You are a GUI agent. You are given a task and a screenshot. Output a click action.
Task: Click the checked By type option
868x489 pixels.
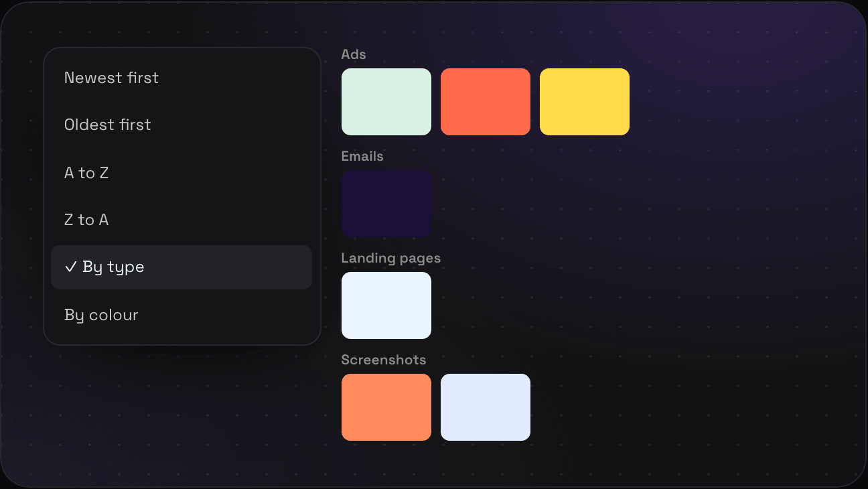[182, 267]
